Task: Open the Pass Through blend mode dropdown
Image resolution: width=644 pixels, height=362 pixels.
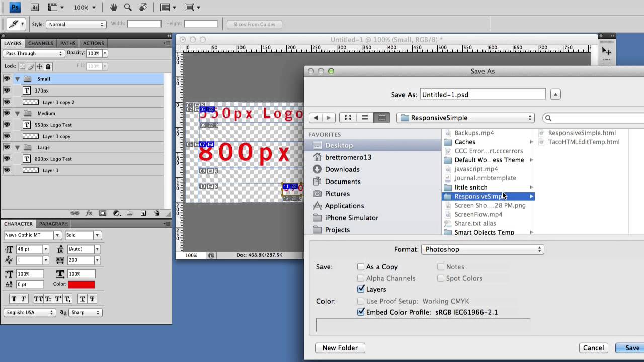Action: [x=34, y=53]
